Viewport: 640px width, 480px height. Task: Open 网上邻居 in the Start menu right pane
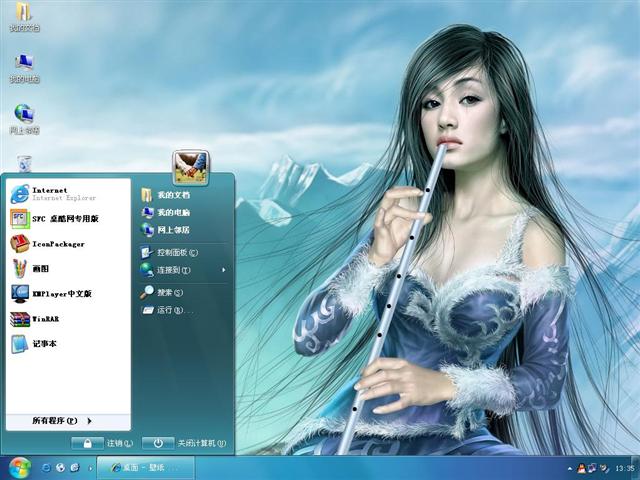tap(183, 230)
